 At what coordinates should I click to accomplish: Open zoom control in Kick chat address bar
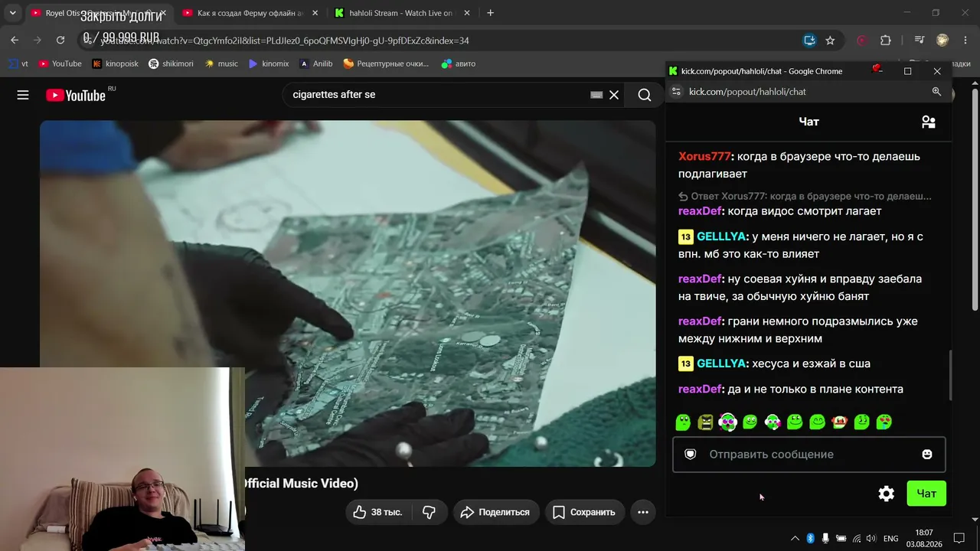pyautogui.click(x=936, y=92)
